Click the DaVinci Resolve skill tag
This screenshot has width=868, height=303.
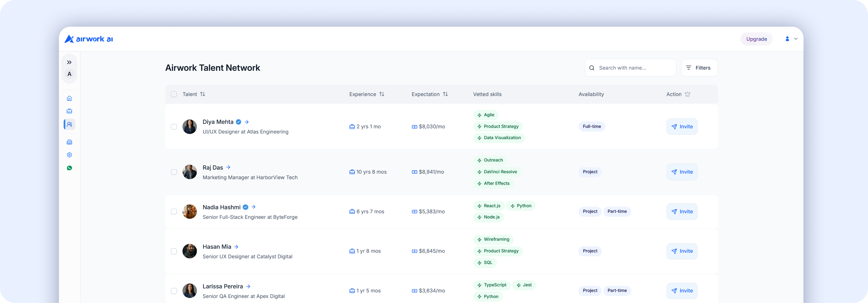[497, 172]
